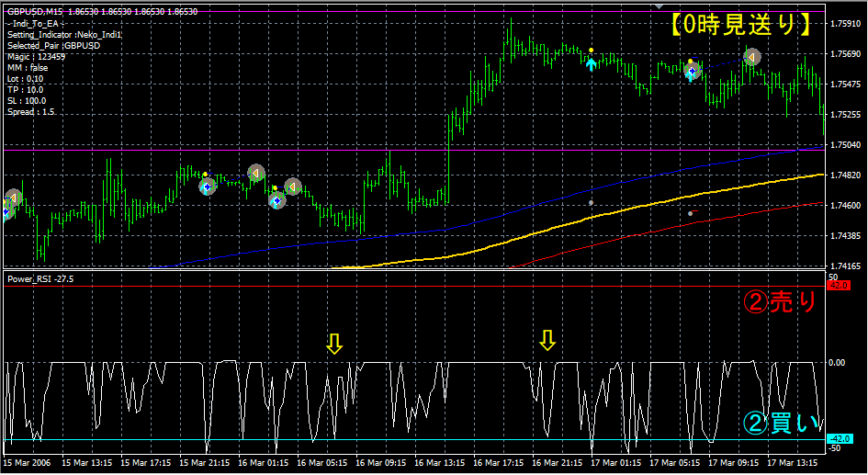The image size is (868, 475).
Task: Click orange close arrow at chart's left edge
Action: 13,198
